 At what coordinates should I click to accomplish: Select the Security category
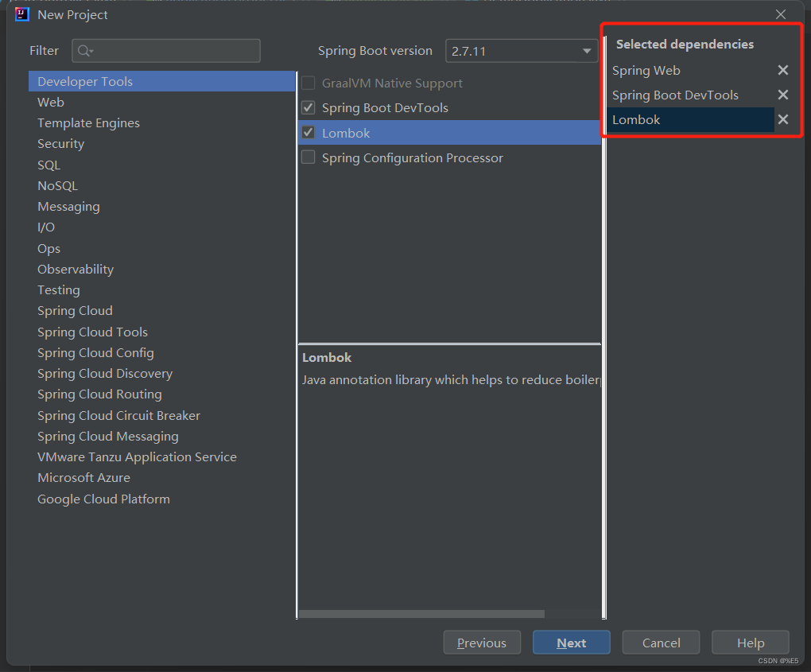click(x=162, y=144)
